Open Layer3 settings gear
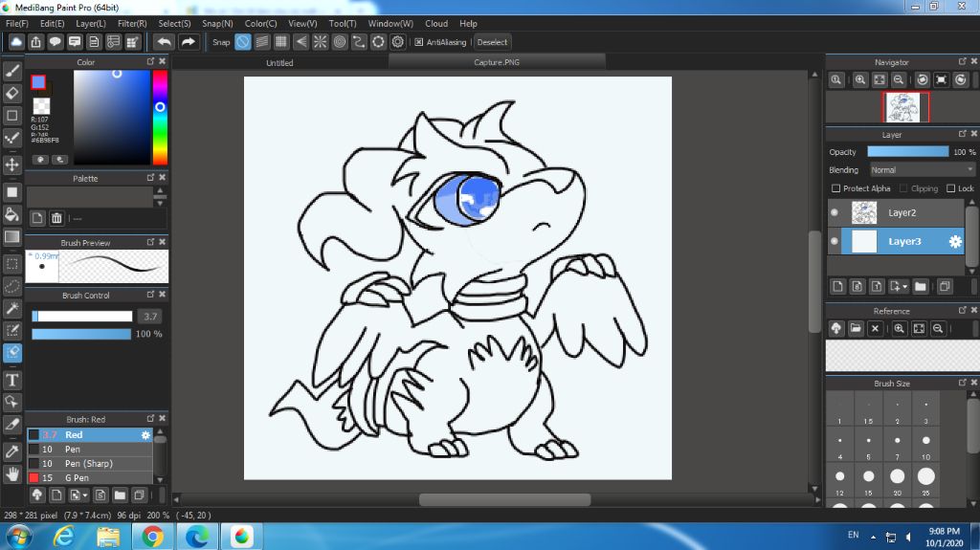Screen dimensions: 980x550 click(x=955, y=241)
